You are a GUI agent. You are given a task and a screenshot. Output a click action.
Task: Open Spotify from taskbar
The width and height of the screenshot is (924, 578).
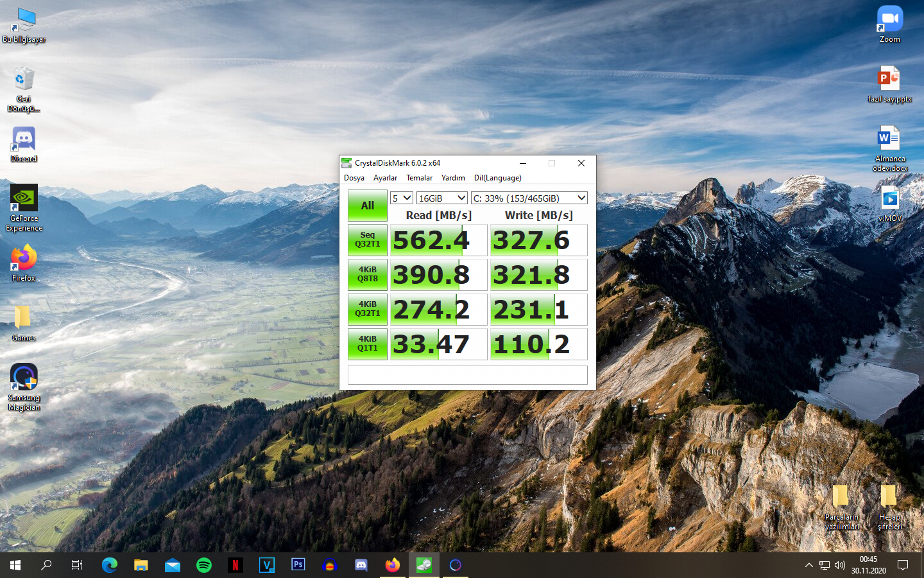[x=204, y=565]
